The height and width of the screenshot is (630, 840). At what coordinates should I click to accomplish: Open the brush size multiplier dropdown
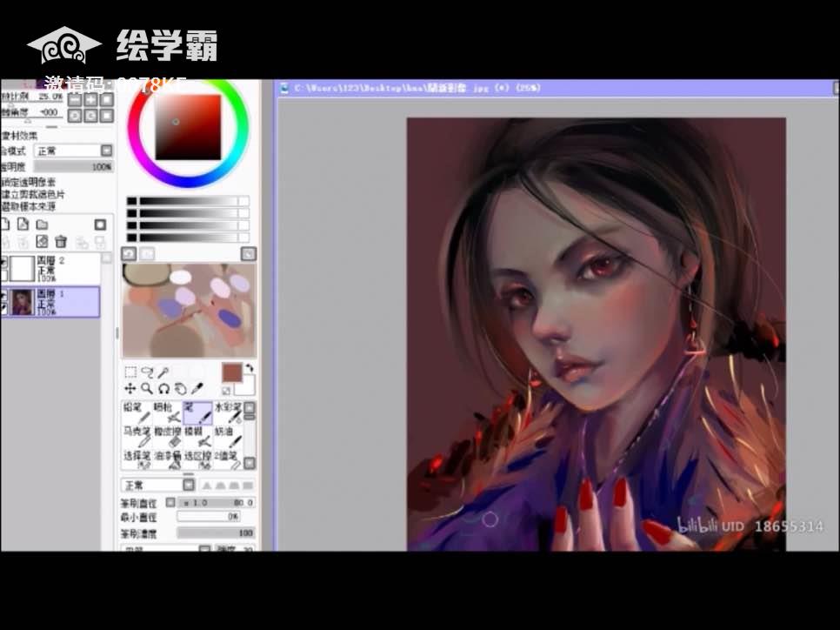(170, 502)
